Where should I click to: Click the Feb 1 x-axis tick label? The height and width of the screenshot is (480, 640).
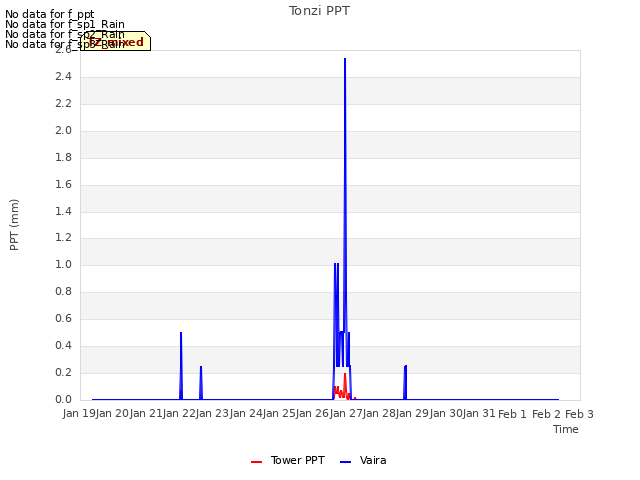click(x=512, y=414)
